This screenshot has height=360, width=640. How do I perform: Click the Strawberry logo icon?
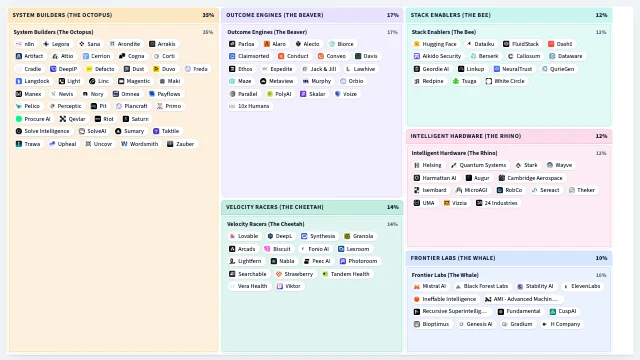(279, 274)
